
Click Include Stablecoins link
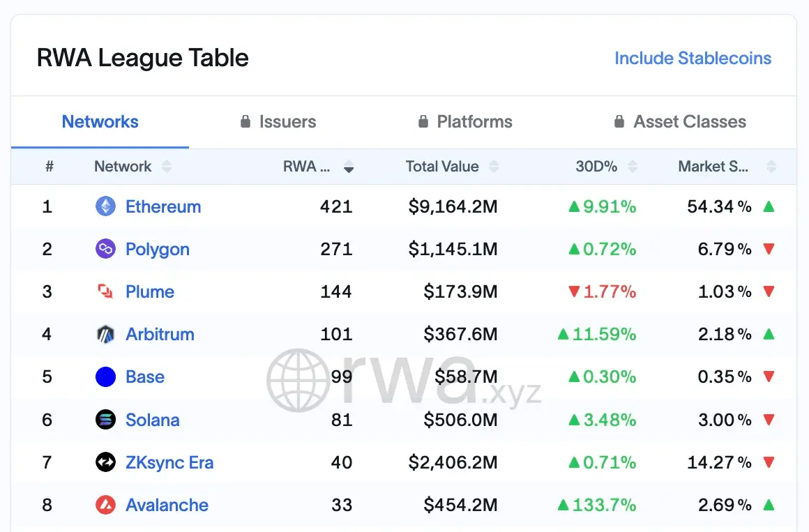[x=693, y=59]
